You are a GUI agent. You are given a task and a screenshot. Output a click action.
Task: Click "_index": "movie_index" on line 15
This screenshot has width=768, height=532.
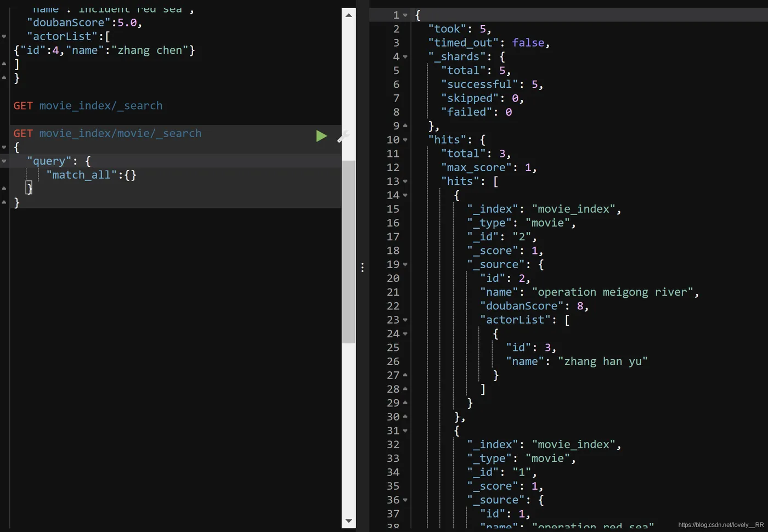tap(544, 209)
